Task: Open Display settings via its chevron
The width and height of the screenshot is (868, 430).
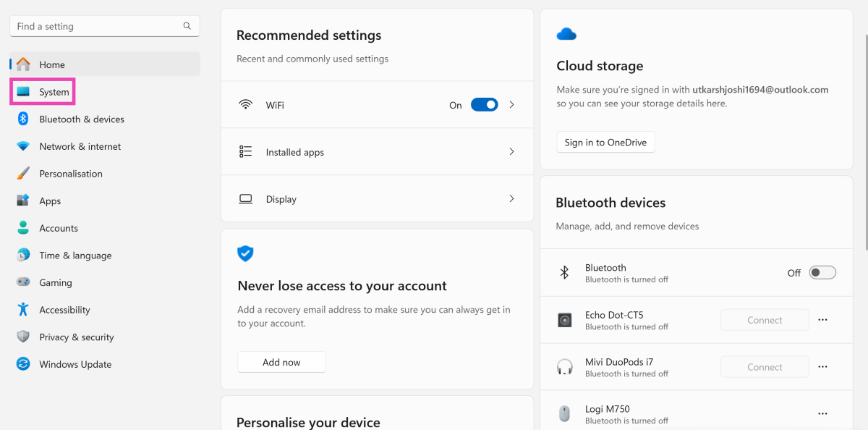Action: click(x=511, y=199)
